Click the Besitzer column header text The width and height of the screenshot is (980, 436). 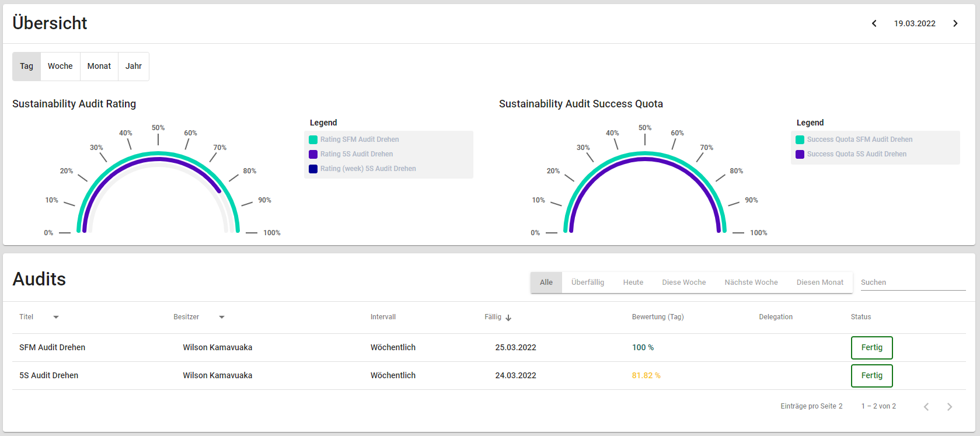pyautogui.click(x=186, y=317)
